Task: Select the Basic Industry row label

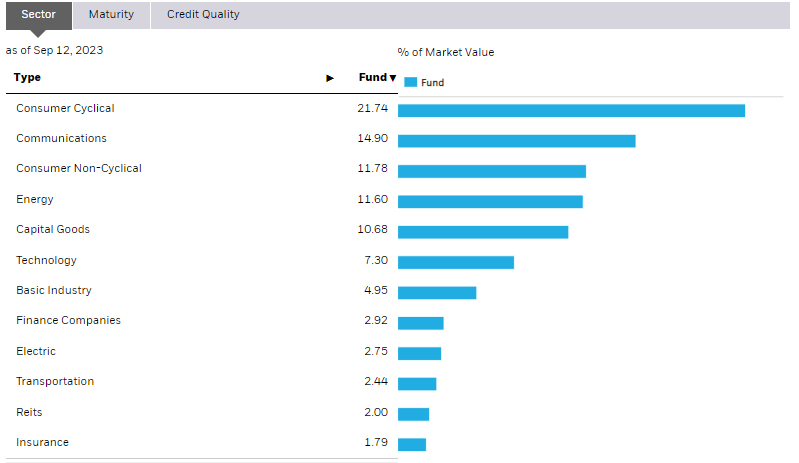Action: (x=54, y=291)
